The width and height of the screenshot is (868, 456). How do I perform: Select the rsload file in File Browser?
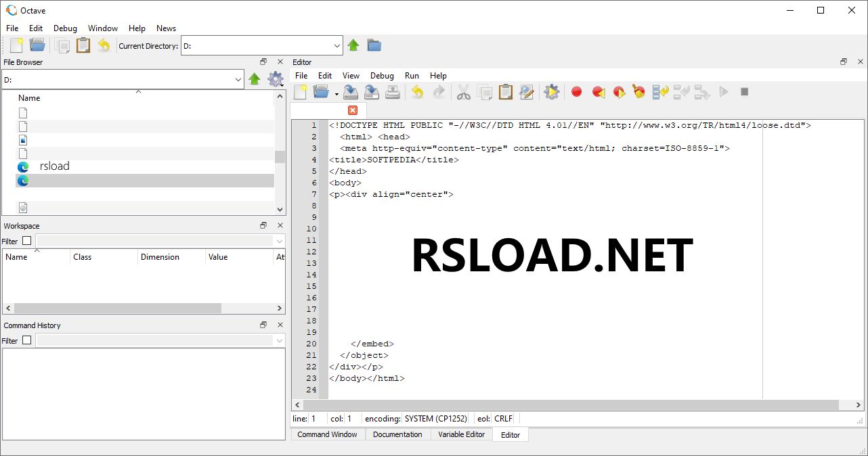click(x=54, y=166)
